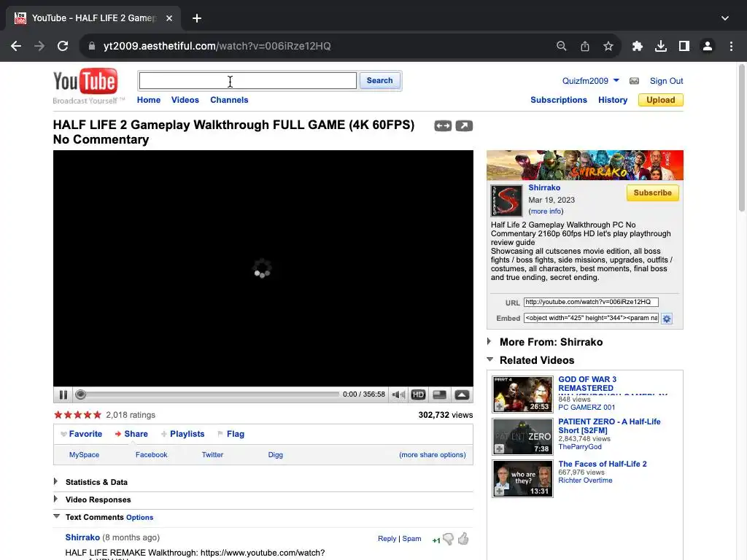Open Text Comments Options
Viewport: 747px width, 560px height.
[x=139, y=518]
